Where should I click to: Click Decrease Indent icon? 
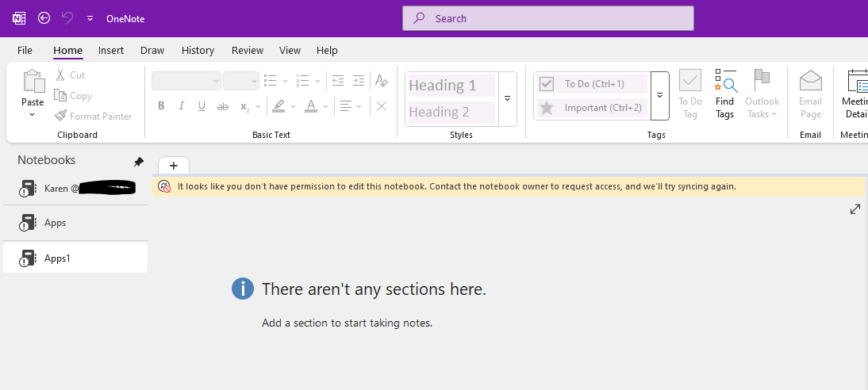[x=338, y=81]
